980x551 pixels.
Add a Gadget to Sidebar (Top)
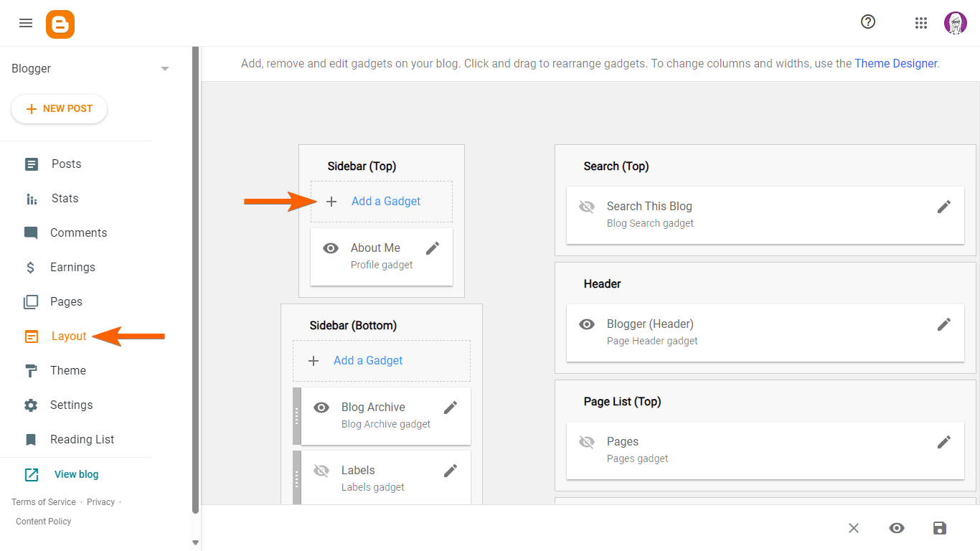click(x=385, y=202)
